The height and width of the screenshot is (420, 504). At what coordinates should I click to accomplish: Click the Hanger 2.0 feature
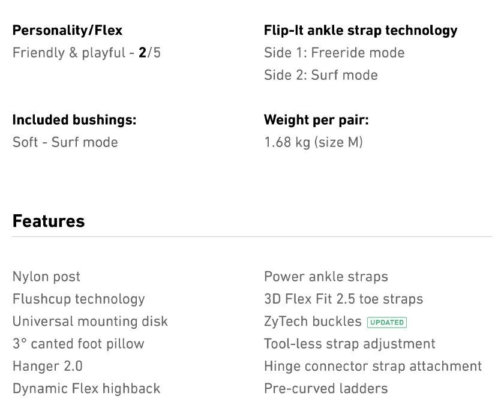47,366
